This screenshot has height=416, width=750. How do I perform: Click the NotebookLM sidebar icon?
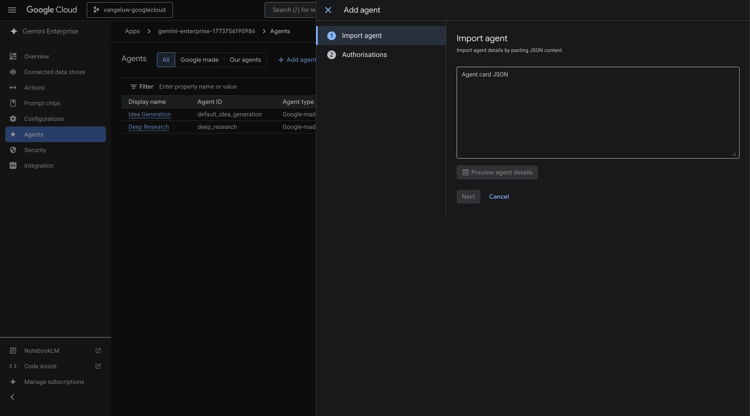pyautogui.click(x=13, y=350)
